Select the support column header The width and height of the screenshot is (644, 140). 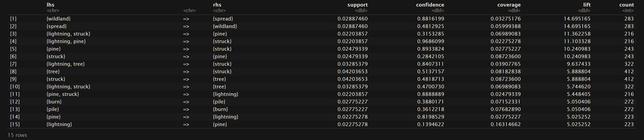tap(357, 5)
